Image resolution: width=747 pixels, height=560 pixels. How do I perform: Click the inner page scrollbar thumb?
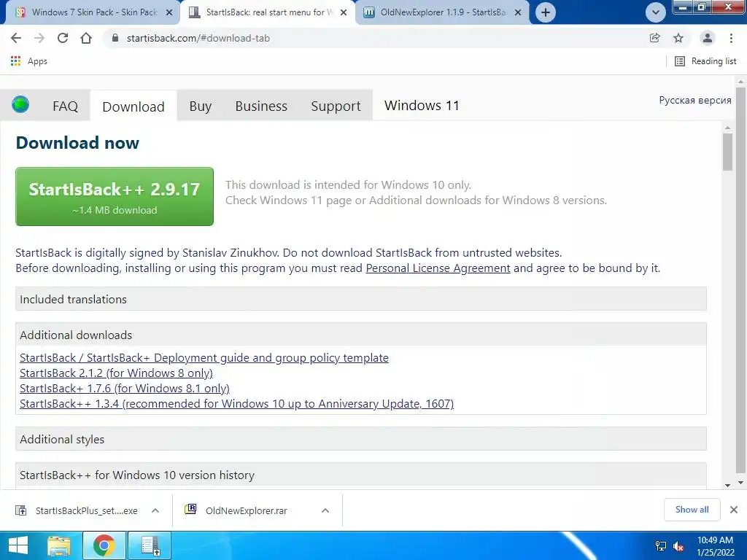[x=727, y=152]
